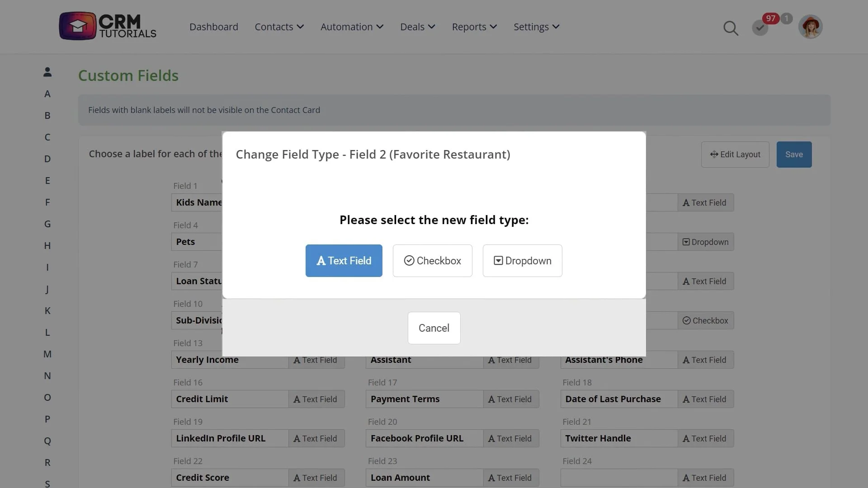The image size is (868, 488).
Task: Open the tasks checkmark notification icon
Action: point(760,28)
